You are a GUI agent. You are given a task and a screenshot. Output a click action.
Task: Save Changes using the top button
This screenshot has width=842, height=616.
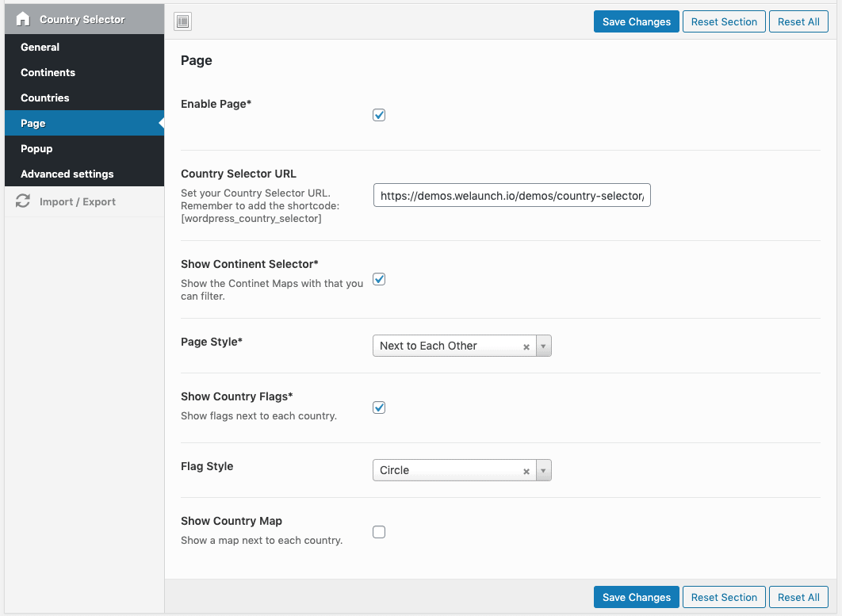(x=636, y=21)
